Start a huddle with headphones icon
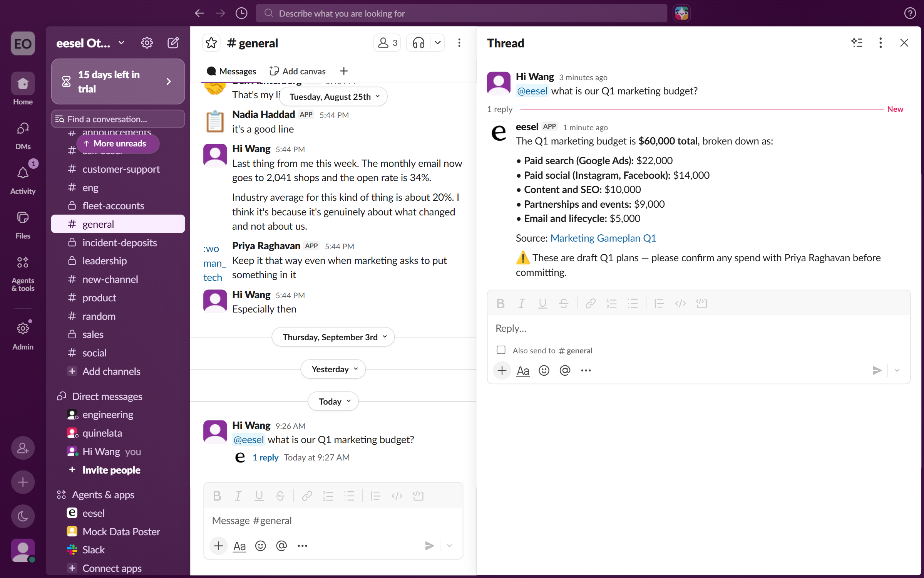The width and height of the screenshot is (924, 578). 418,43
